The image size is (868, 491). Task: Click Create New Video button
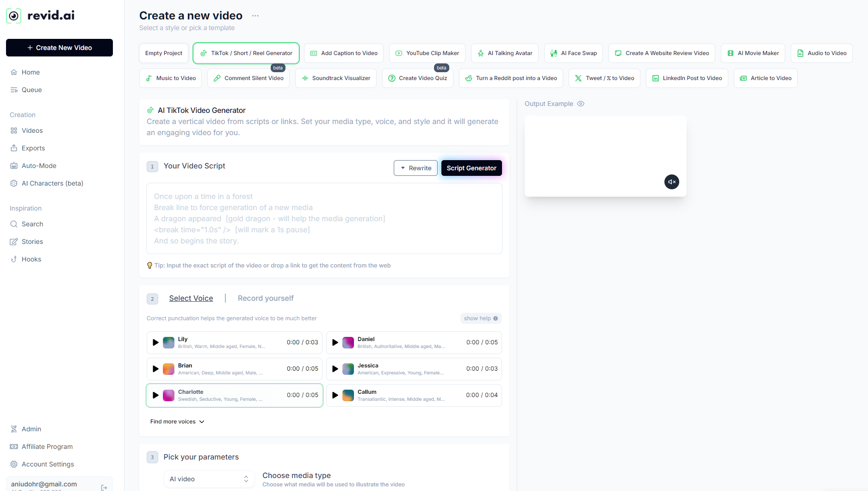[x=59, y=48]
